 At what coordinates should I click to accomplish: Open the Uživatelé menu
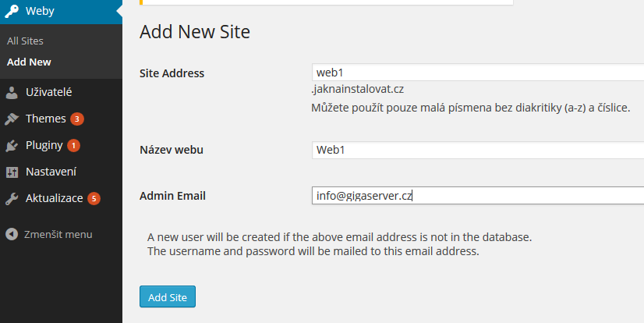coord(48,92)
